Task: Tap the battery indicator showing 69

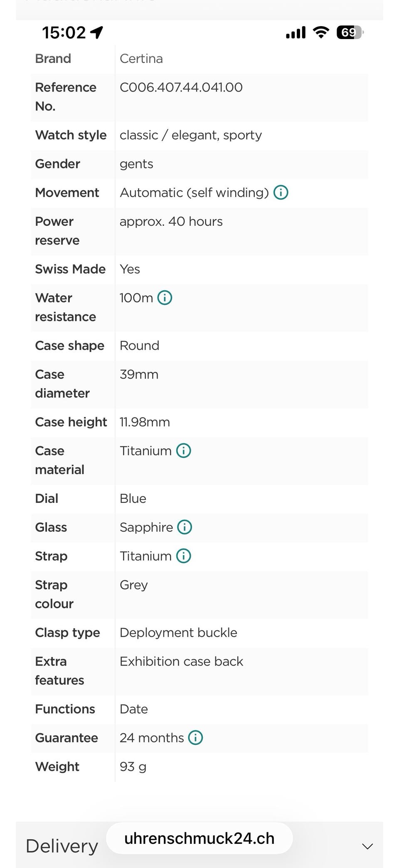Action: 350,32
